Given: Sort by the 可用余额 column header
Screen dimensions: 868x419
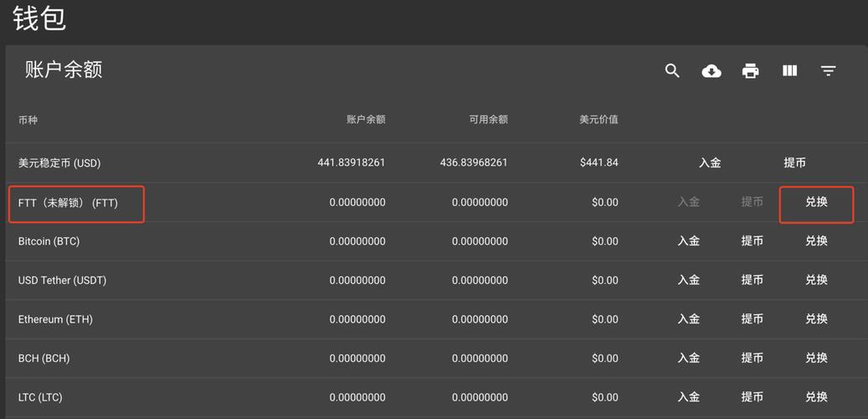Looking at the screenshot, I should 488,120.
